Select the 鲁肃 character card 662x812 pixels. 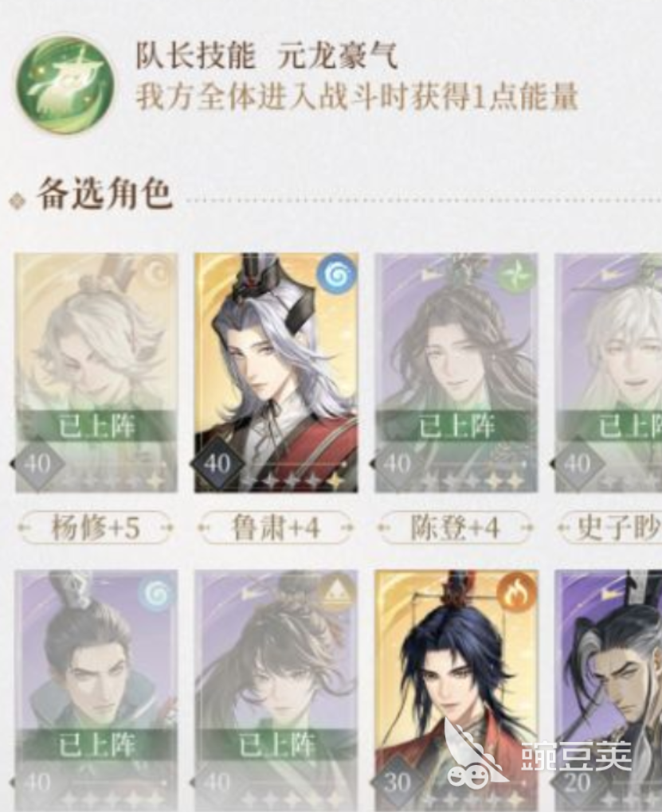pos(276,373)
